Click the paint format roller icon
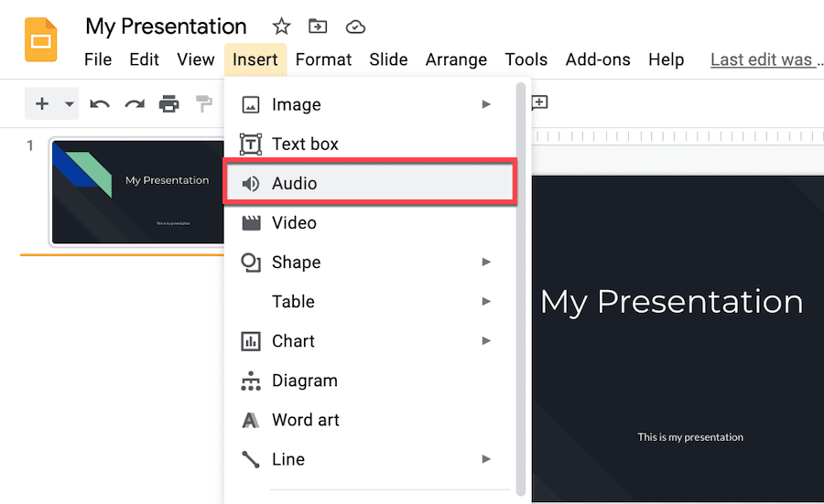 coord(203,104)
